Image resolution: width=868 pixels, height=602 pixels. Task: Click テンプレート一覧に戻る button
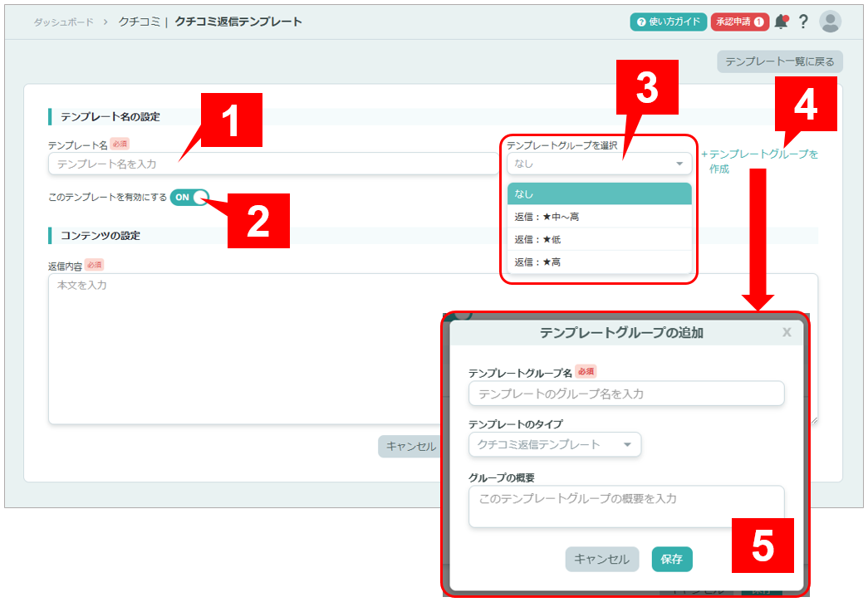pos(780,61)
